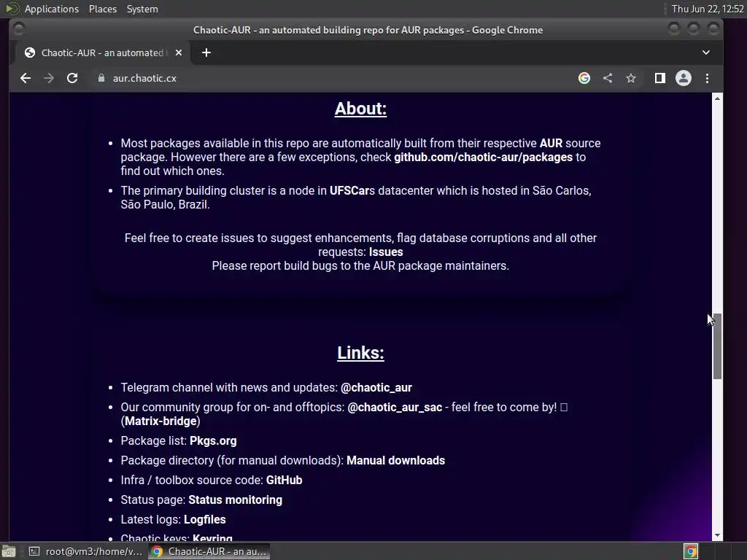Image resolution: width=747 pixels, height=560 pixels.
Task: Click the Chrome icon in the panel tray
Action: [x=691, y=551]
